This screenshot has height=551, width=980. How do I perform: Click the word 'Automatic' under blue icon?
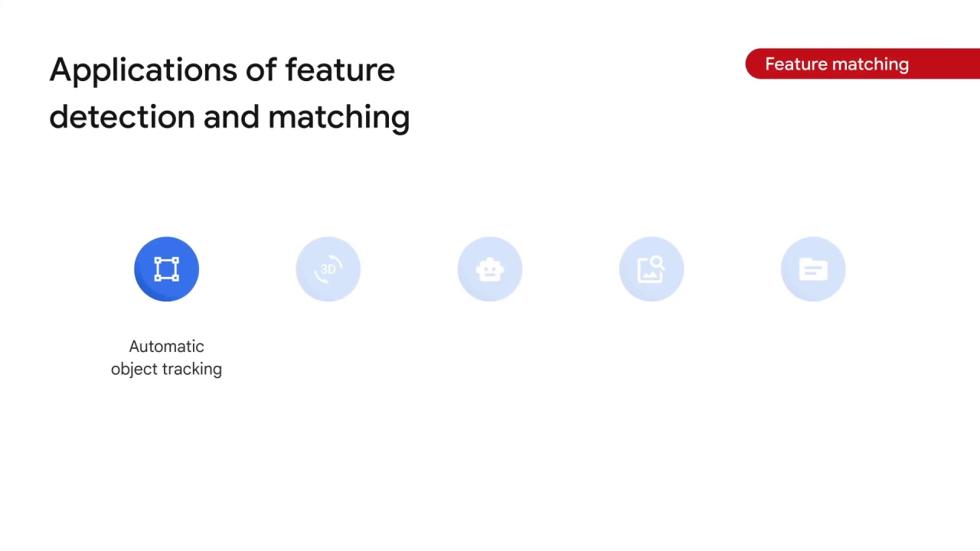tap(166, 347)
